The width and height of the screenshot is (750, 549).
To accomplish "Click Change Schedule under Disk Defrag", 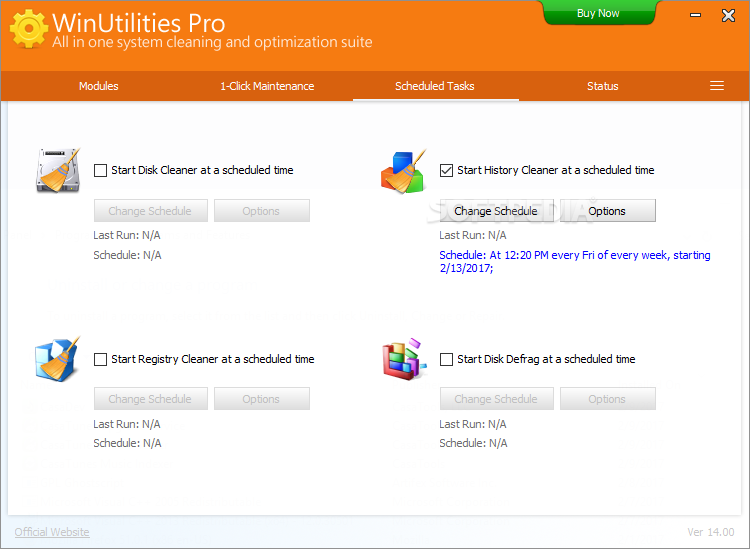I will point(496,399).
